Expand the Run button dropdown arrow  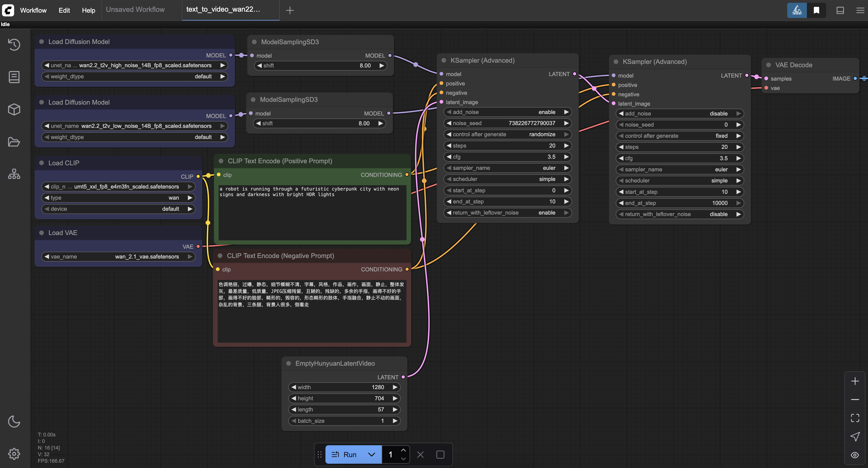371,455
